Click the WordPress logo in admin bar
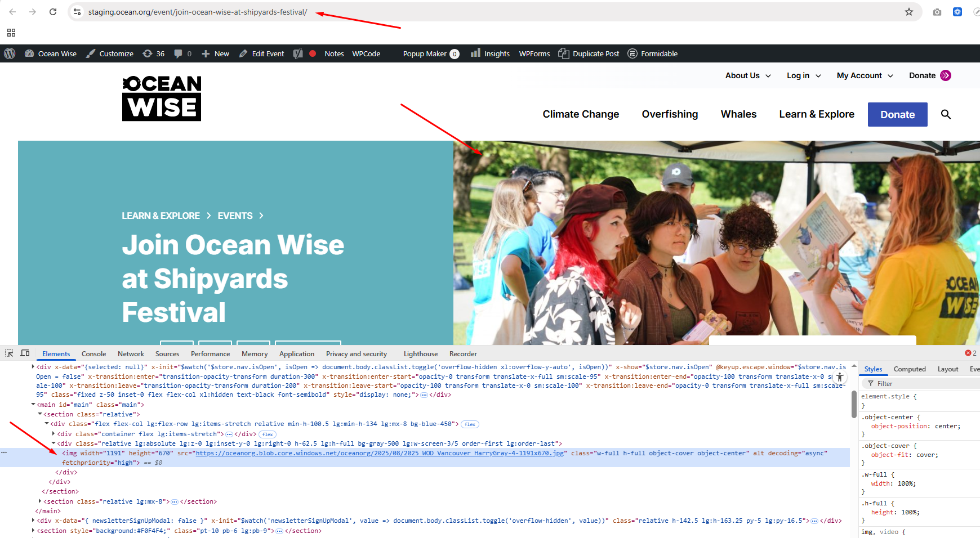Screen dimensions: 980x538 10,53
